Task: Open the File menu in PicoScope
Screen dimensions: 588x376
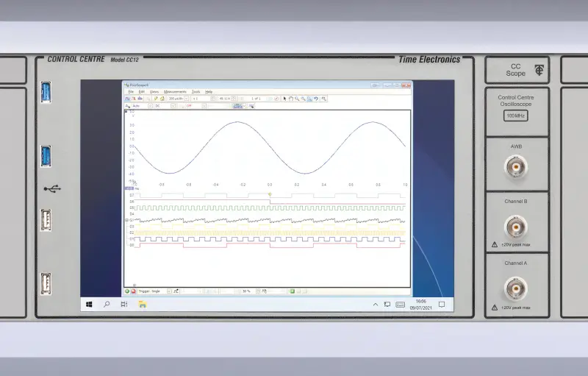Action: [132, 91]
